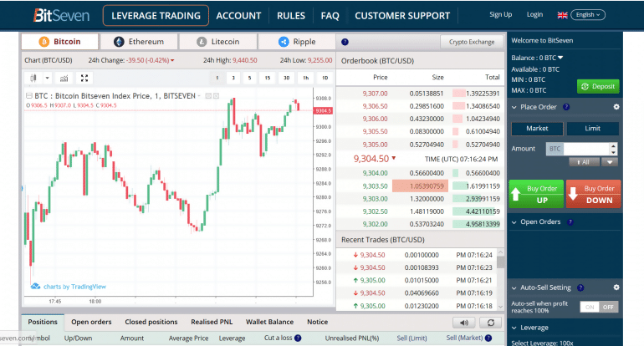Toggle chart fullscreen icon
644x346 pixels.
pos(84,78)
